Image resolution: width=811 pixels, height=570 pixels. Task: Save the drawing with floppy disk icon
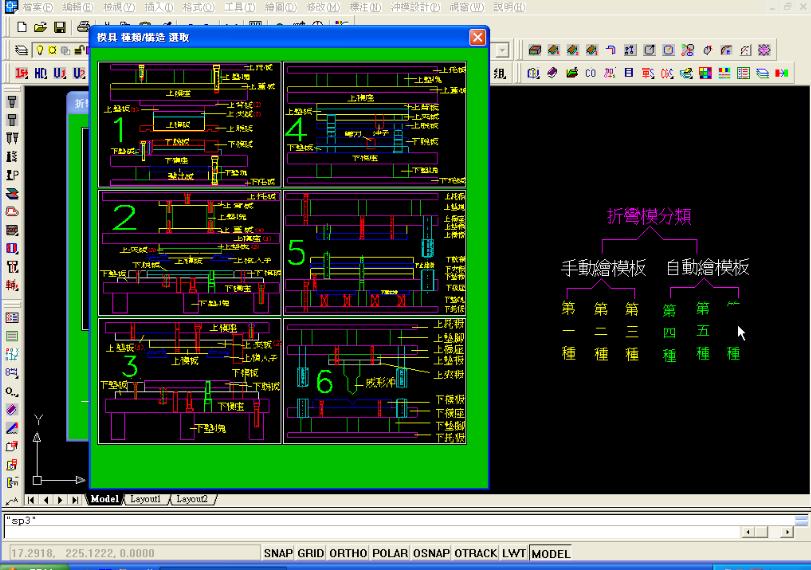coord(59,27)
